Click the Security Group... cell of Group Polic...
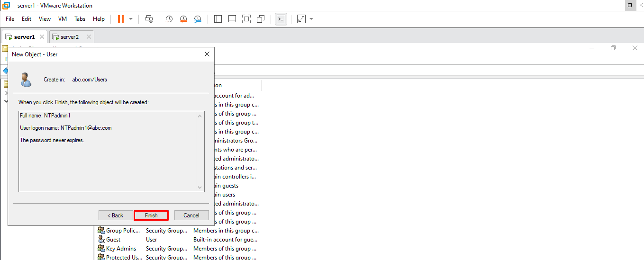Image resolution: width=644 pixels, height=260 pixels. click(166, 231)
